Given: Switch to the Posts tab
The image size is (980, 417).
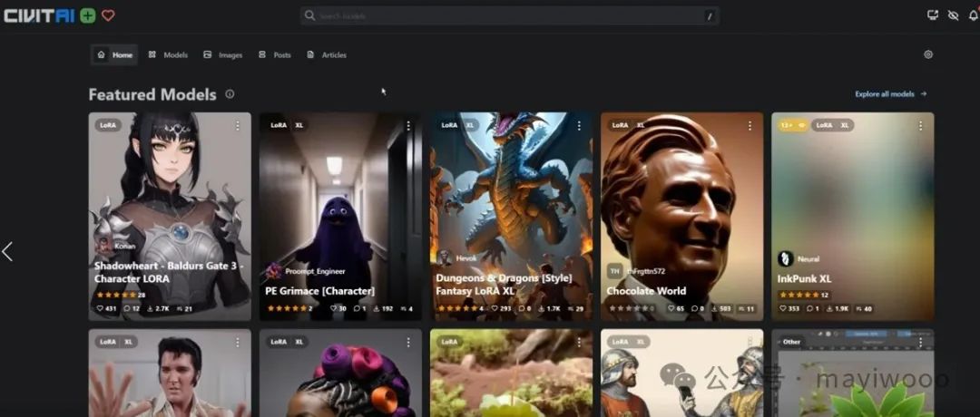Looking at the screenshot, I should pos(275,55).
